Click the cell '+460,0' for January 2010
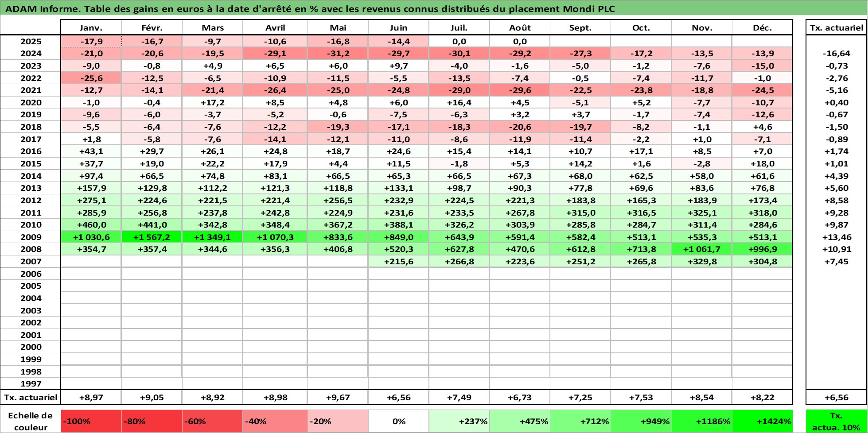The image size is (868, 433). pos(91,224)
